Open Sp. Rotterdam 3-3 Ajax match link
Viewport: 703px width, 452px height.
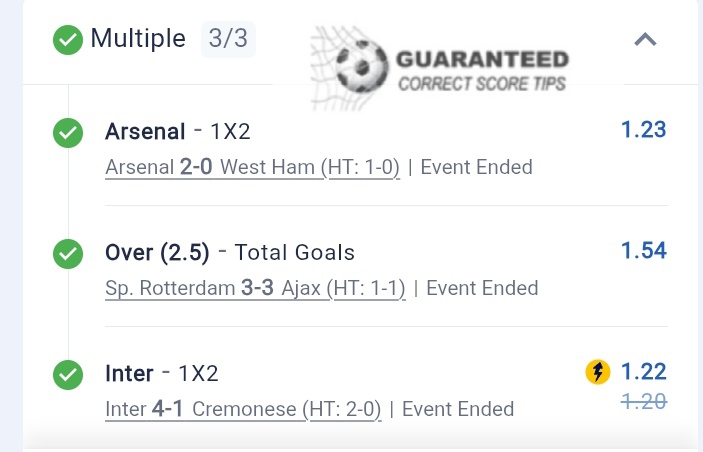coord(255,288)
